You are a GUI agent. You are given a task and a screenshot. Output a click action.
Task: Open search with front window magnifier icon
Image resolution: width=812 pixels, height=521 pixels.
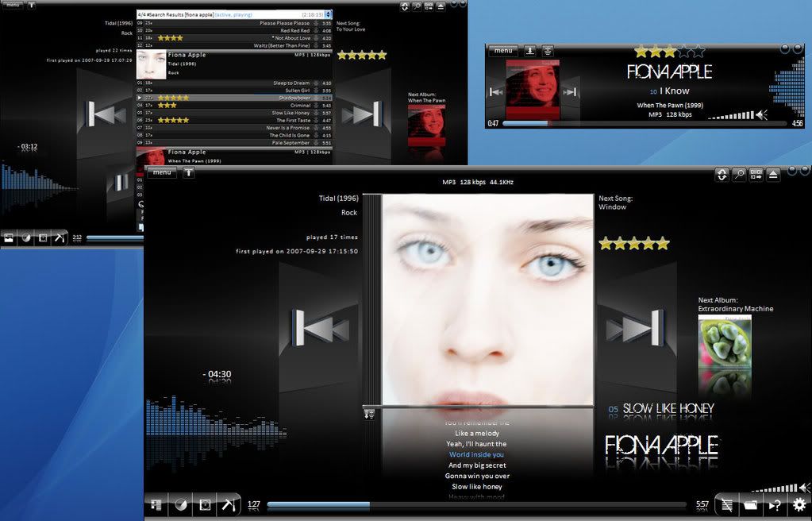click(x=739, y=175)
